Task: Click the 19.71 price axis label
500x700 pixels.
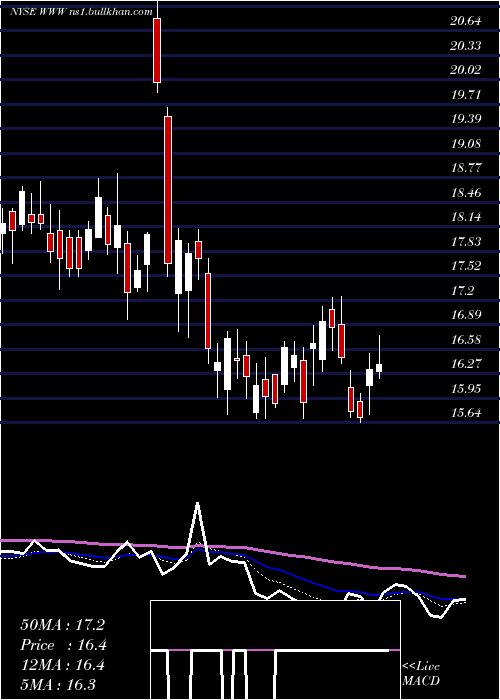Action: tap(466, 95)
